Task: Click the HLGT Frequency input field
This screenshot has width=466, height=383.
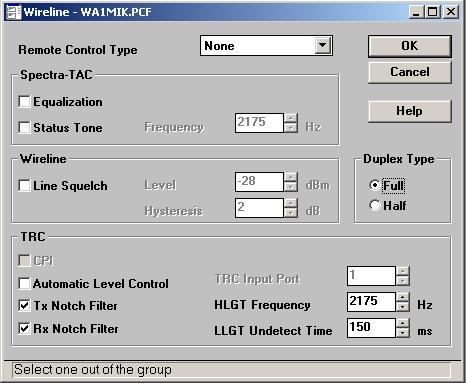Action: (371, 302)
